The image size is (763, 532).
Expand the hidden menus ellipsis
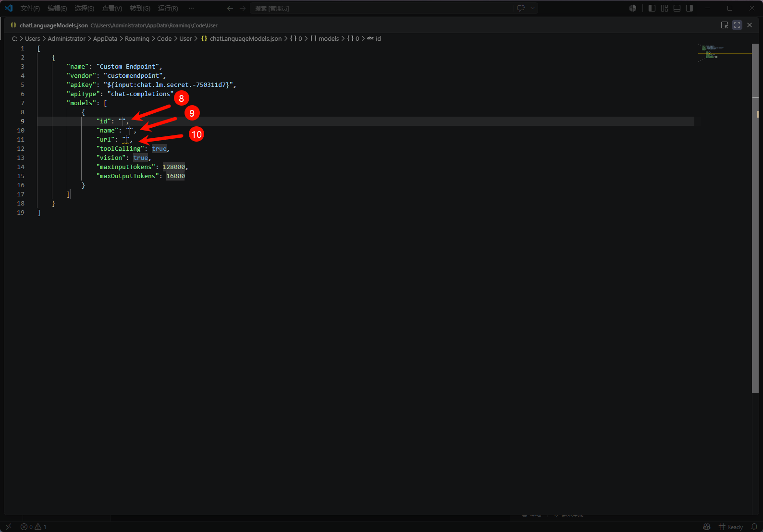(x=191, y=8)
